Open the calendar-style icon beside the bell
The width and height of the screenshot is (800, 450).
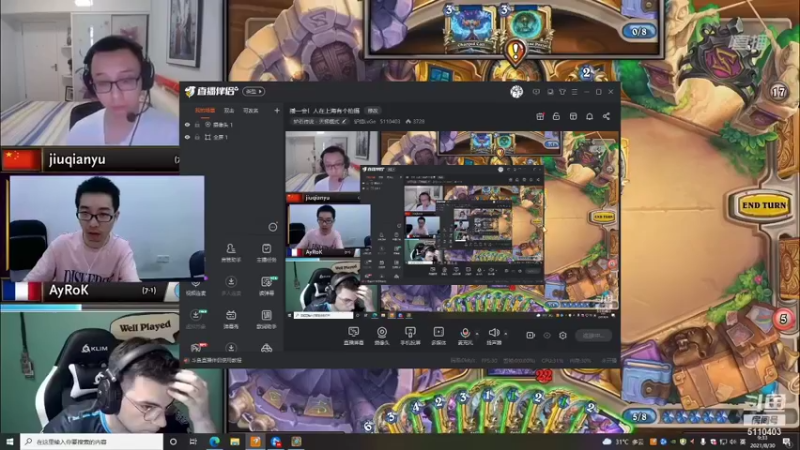573,116
